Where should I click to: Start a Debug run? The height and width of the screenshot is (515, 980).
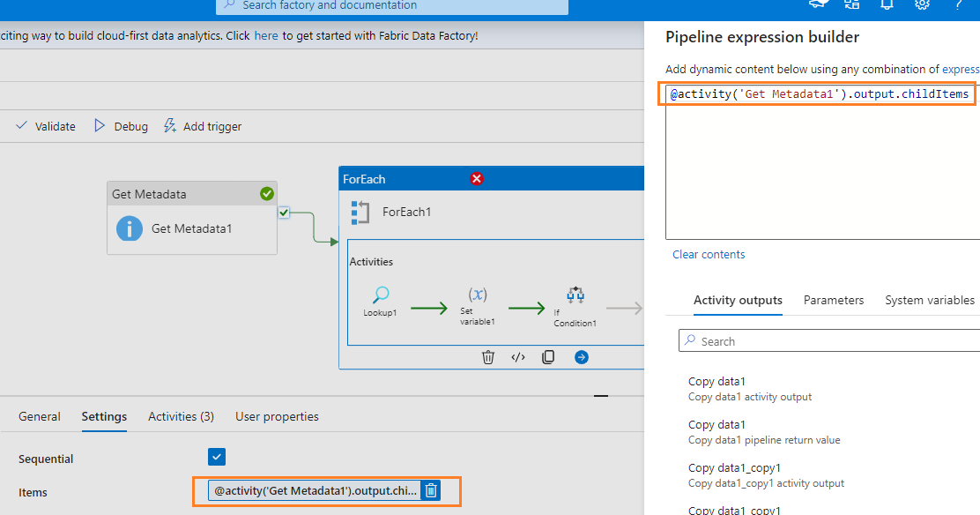121,126
